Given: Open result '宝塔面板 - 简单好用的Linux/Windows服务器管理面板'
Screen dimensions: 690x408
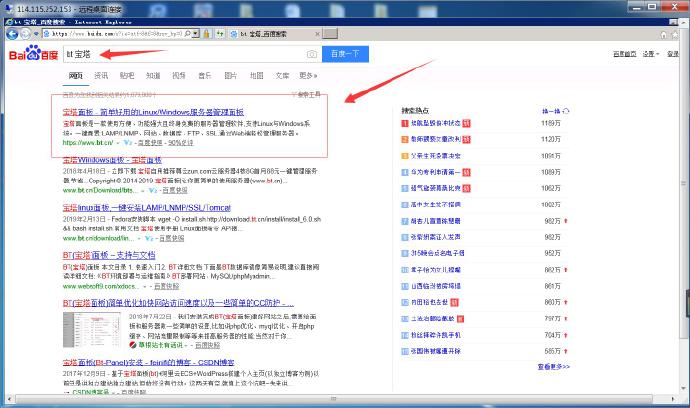Looking at the screenshot, I should pyautogui.click(x=153, y=112).
